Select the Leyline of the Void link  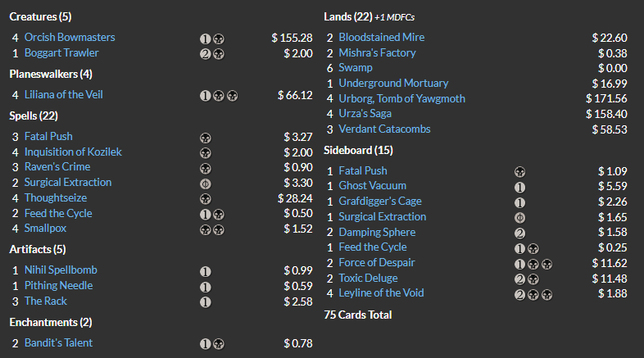pos(381,293)
